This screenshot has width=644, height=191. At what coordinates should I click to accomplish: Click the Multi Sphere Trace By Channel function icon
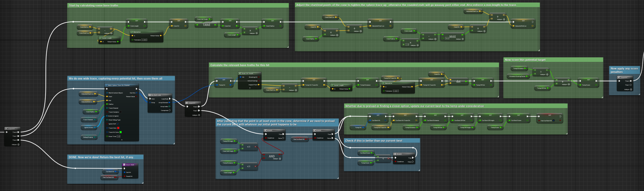coord(107,85)
